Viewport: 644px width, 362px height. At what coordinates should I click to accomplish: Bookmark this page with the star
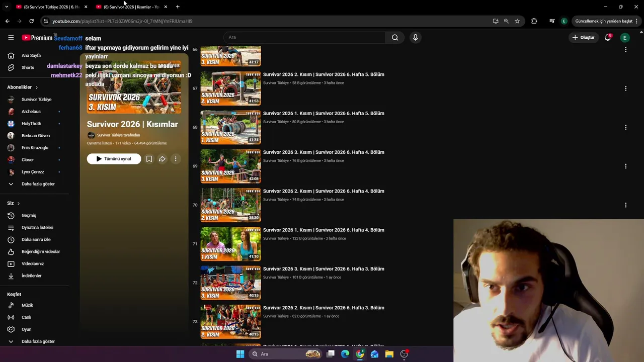(517, 21)
